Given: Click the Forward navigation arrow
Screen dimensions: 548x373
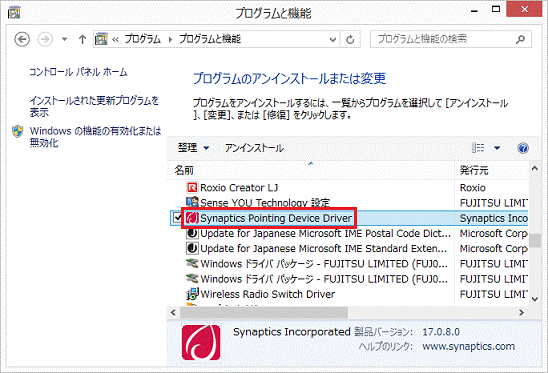Looking at the screenshot, I should pyautogui.click(x=45, y=39).
